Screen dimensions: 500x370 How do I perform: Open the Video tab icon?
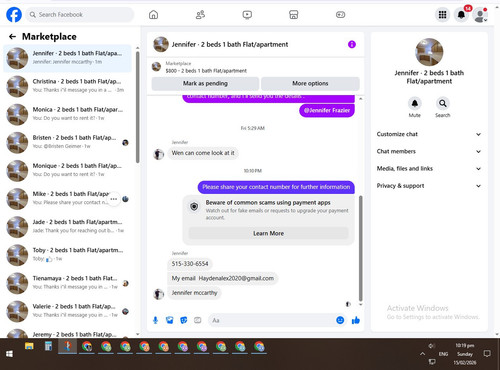click(247, 15)
